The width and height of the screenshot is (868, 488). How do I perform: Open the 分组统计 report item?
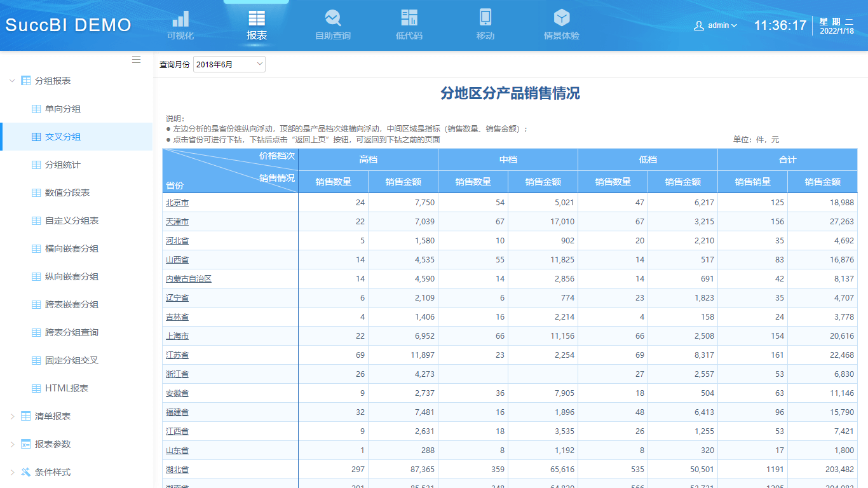coord(63,165)
